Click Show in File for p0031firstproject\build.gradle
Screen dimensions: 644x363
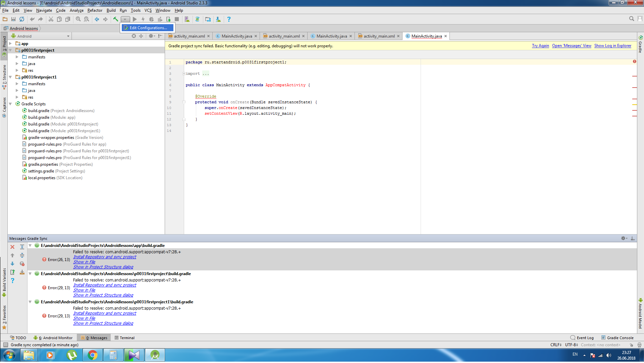click(x=84, y=290)
